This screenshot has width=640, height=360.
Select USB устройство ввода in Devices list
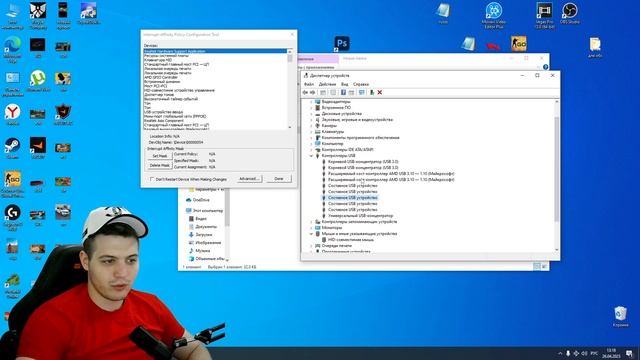coord(163,112)
